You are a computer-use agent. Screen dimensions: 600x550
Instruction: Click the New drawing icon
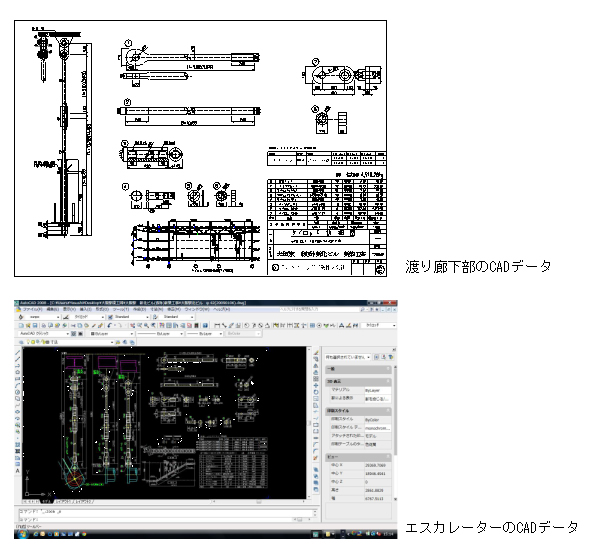click(21, 325)
